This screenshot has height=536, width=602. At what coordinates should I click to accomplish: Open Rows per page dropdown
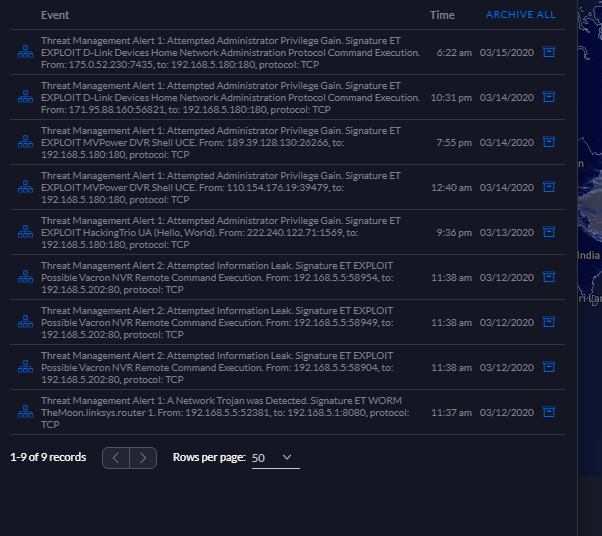[275, 458]
